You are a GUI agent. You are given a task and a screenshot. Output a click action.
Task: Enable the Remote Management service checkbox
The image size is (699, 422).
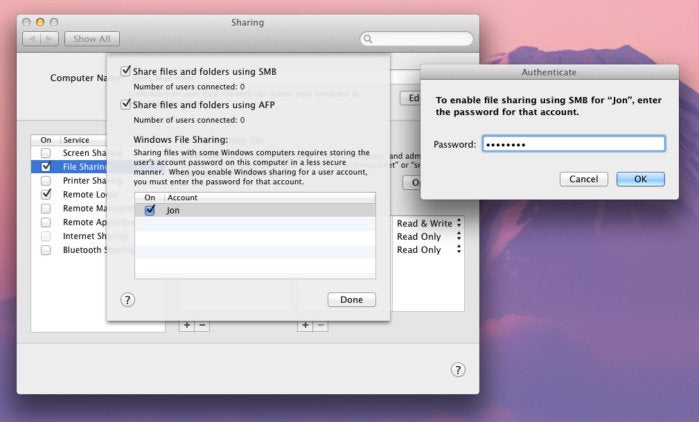pyautogui.click(x=45, y=208)
